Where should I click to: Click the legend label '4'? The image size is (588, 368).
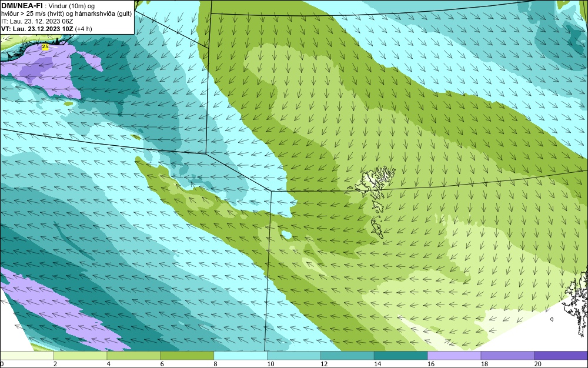(x=109, y=364)
